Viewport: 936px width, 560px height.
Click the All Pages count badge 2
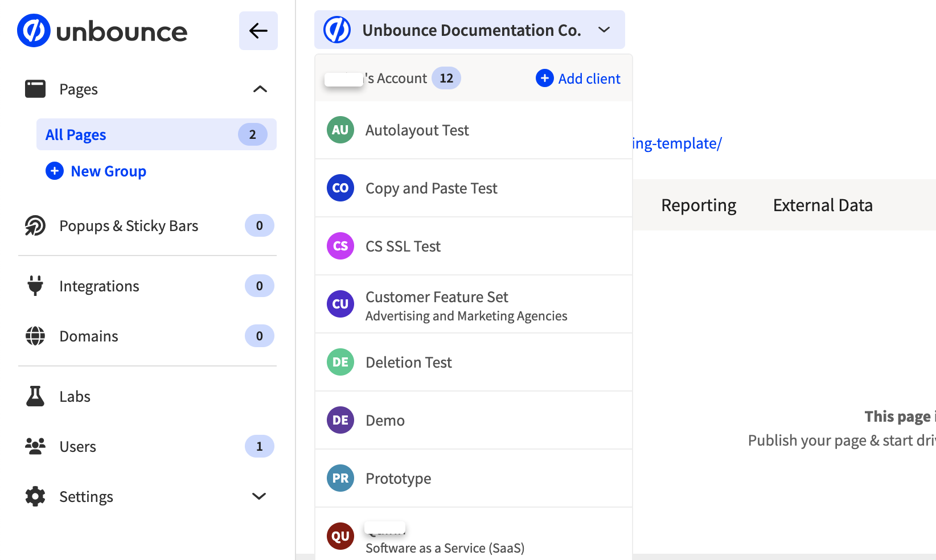click(x=252, y=134)
